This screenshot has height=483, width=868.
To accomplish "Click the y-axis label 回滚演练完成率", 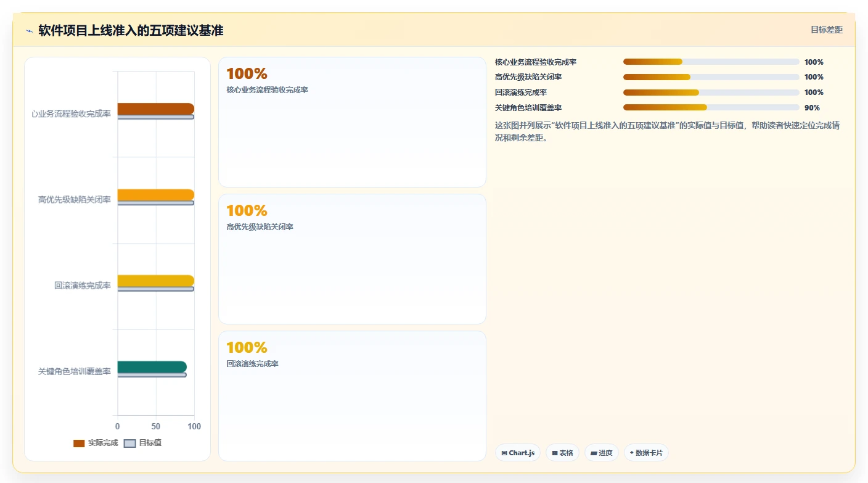I will [x=83, y=286].
